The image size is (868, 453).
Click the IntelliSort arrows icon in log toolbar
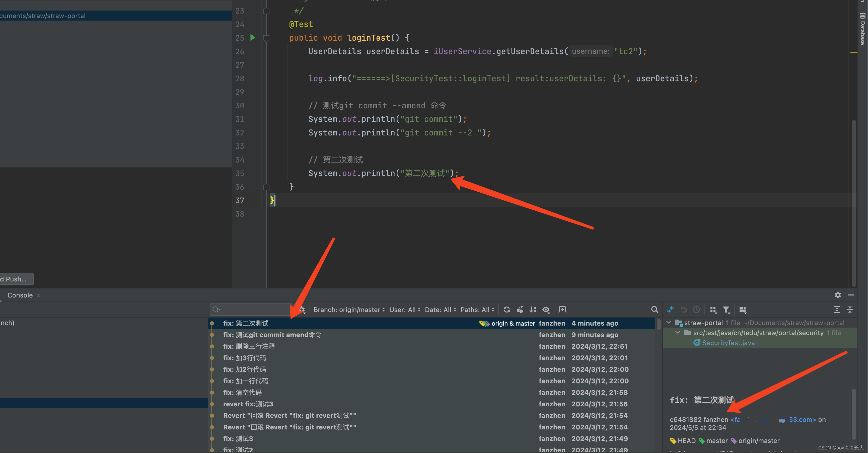point(533,310)
